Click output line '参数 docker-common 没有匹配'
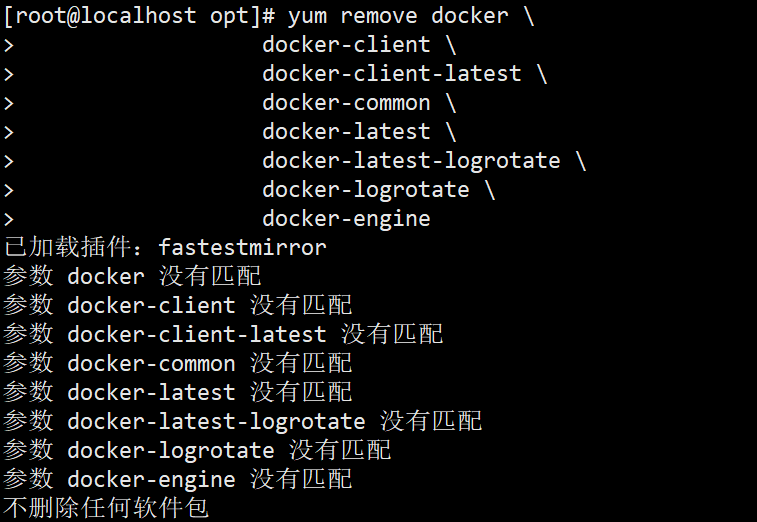The image size is (757, 522). tap(178, 363)
